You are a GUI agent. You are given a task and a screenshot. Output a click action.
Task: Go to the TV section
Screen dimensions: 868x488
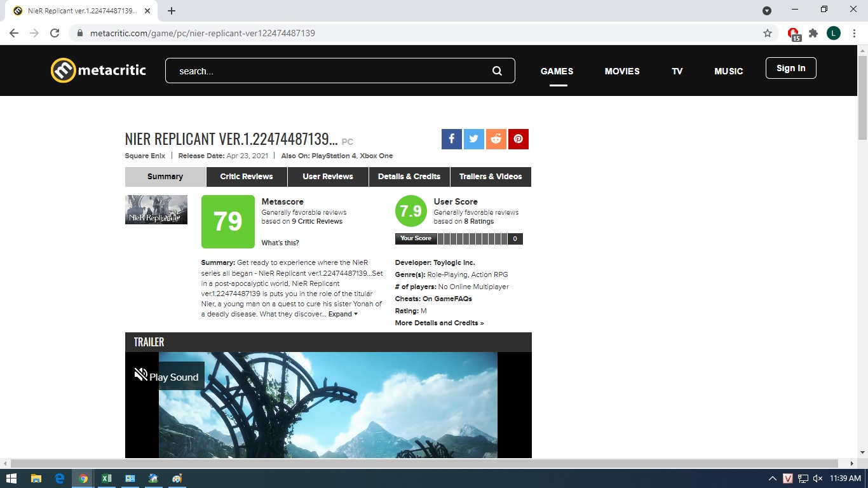tap(677, 71)
